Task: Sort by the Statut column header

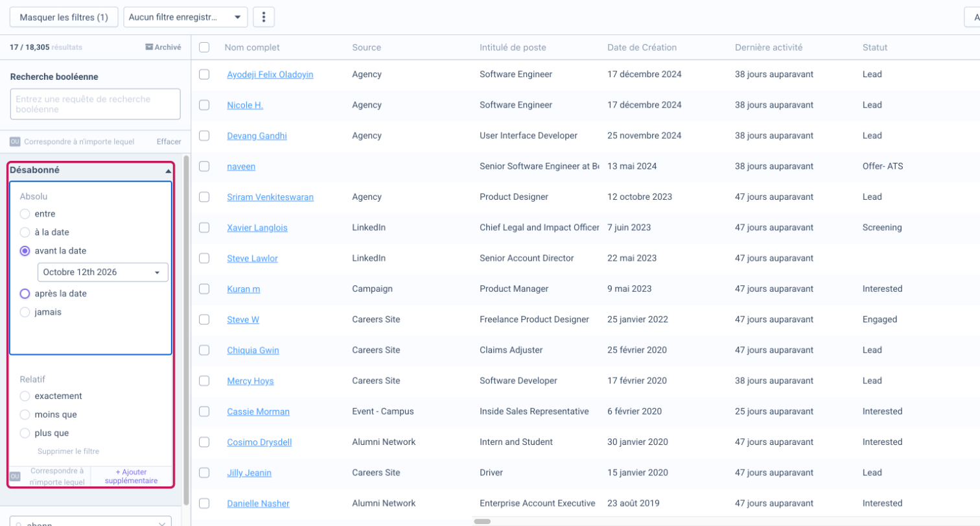Action: pos(875,47)
